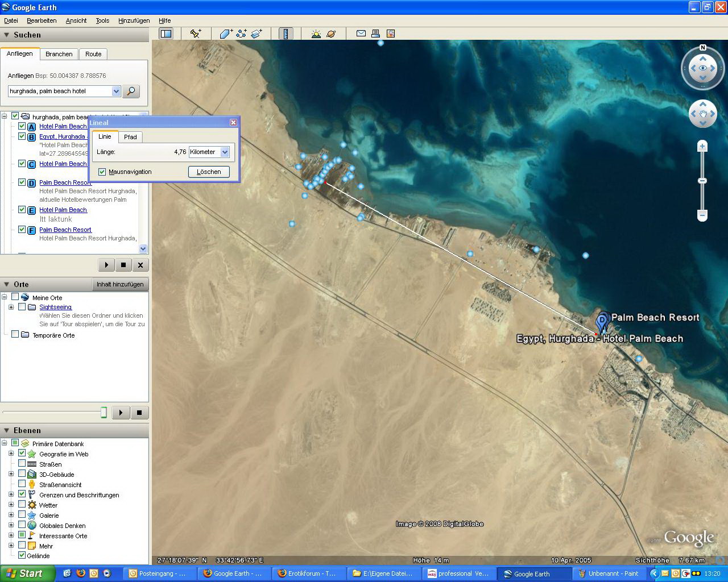Uncheck the Geografie im Web layer
Image resolution: width=728 pixels, height=582 pixels.
click(x=22, y=454)
